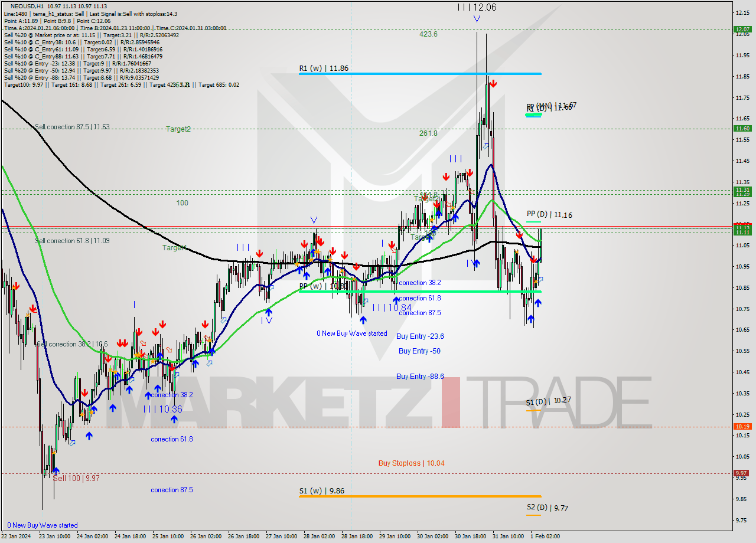The width and height of the screenshot is (756, 543).
Task: Select the green 11.60 price axis tag
Action: pos(742,128)
